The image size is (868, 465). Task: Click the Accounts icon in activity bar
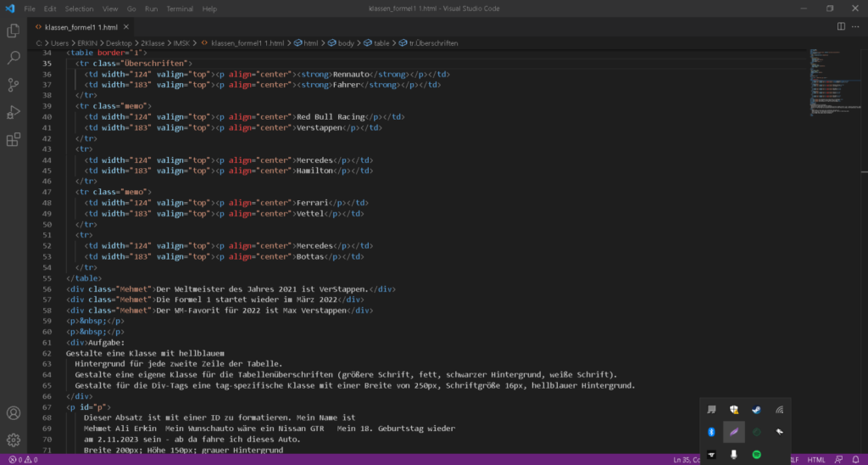pos(14,413)
